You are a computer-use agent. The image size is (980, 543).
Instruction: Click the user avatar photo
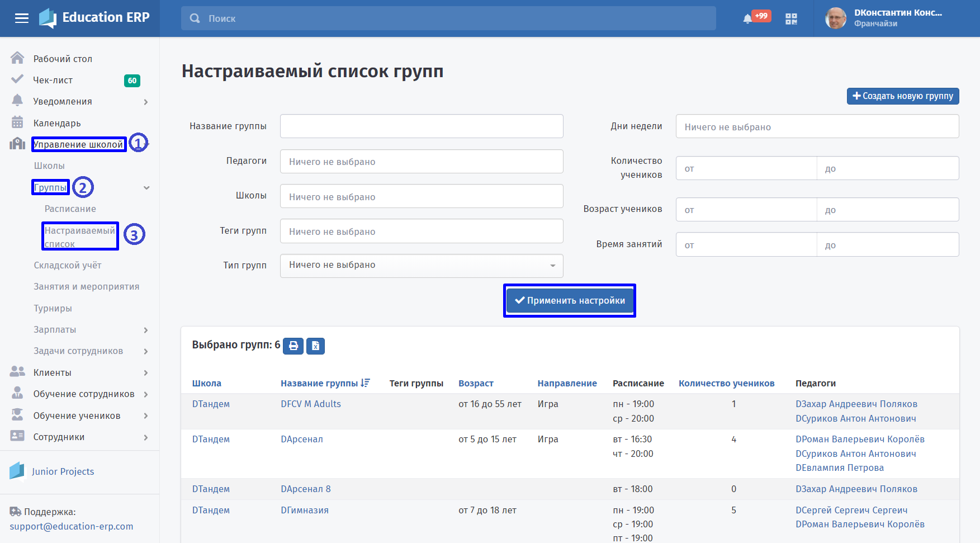[836, 18]
